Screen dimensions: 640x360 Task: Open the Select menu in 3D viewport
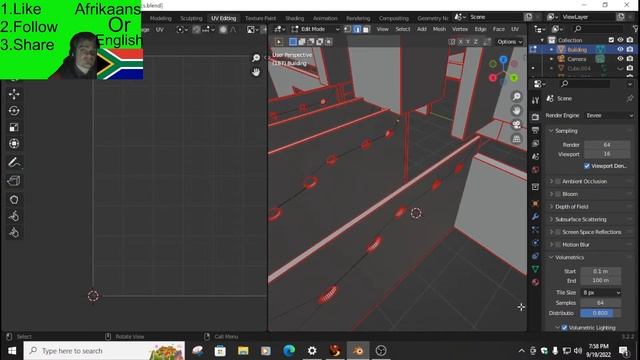coord(402,29)
